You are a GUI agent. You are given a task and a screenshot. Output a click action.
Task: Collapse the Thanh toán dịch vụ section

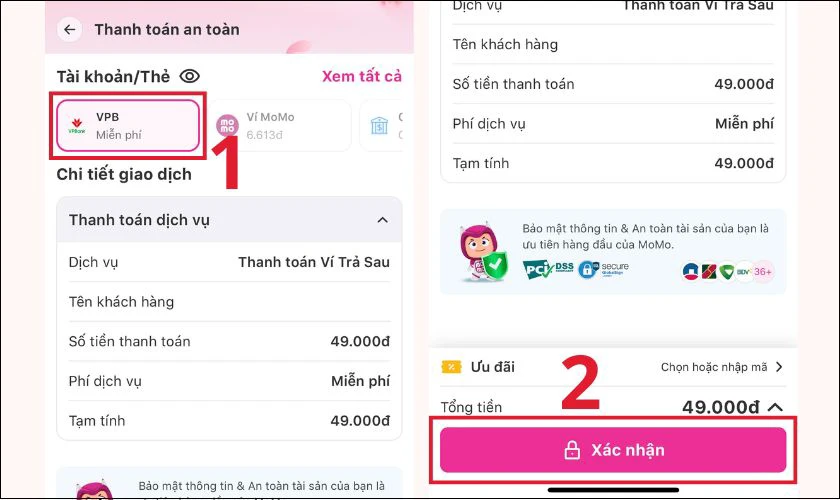[382, 220]
